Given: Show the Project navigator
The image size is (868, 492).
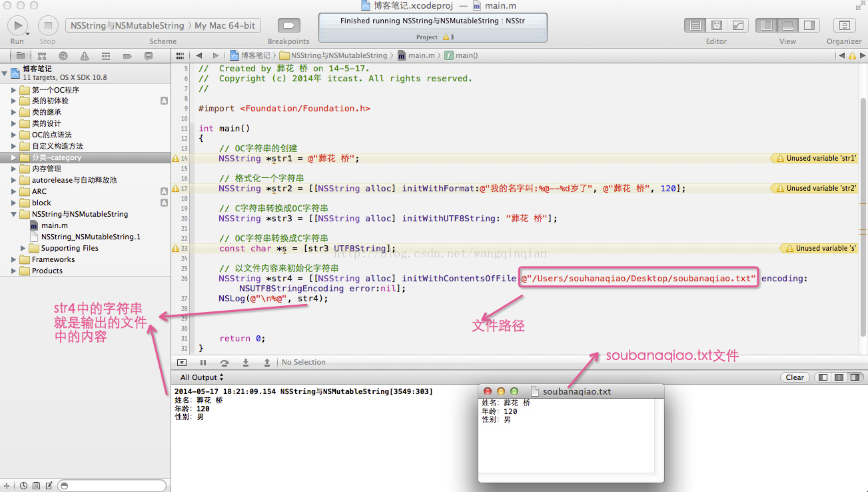Looking at the screenshot, I should coord(21,56).
